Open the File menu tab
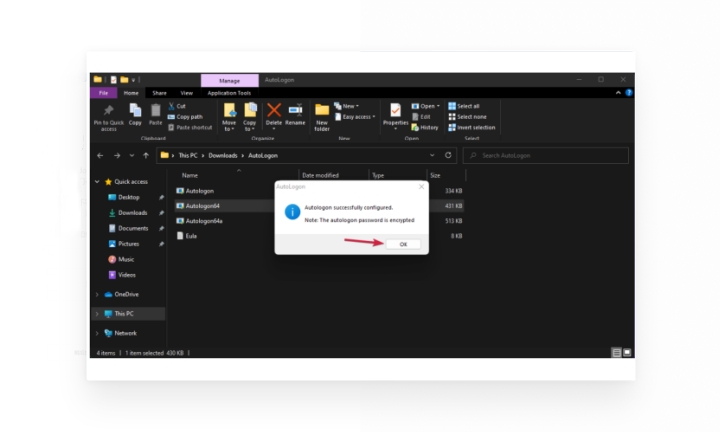This screenshot has height=432, width=720. [x=103, y=93]
